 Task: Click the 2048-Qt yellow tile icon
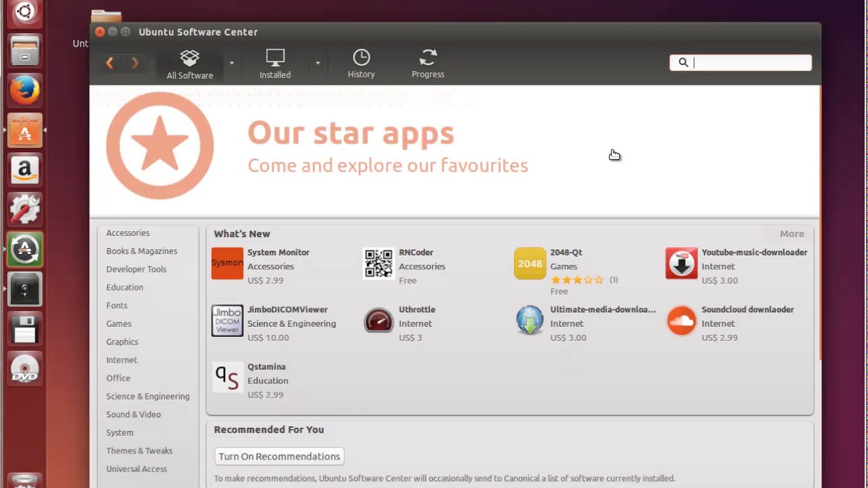530,264
